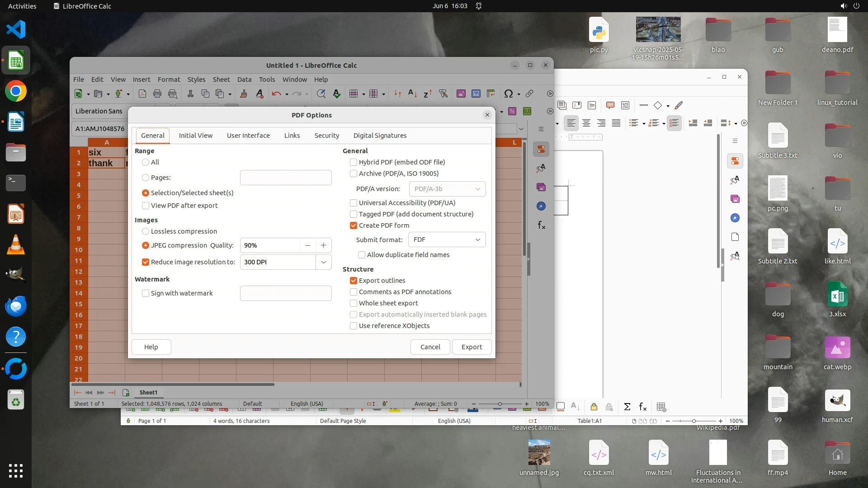Open the 300 DPI resolution dropdown
This screenshot has height=488, width=868.
click(323, 262)
